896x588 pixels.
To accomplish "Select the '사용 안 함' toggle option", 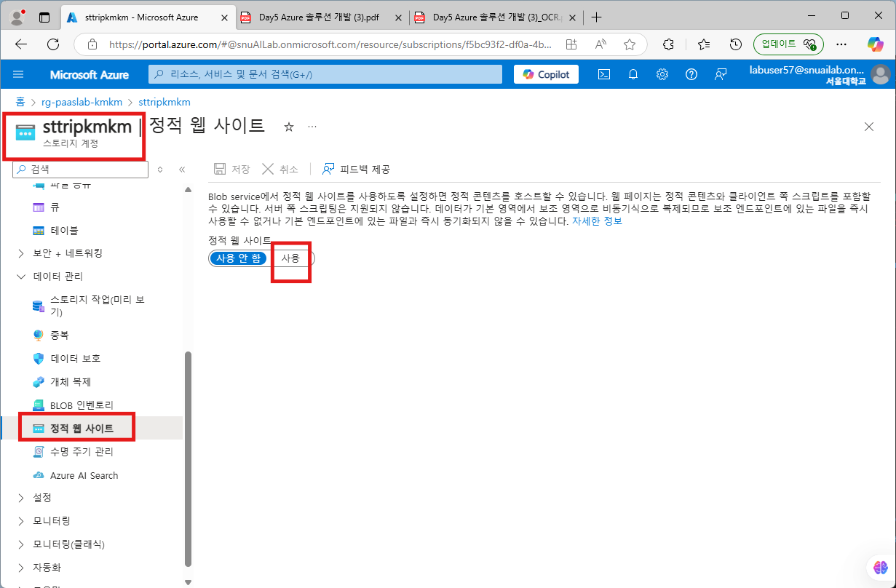I will 238,258.
